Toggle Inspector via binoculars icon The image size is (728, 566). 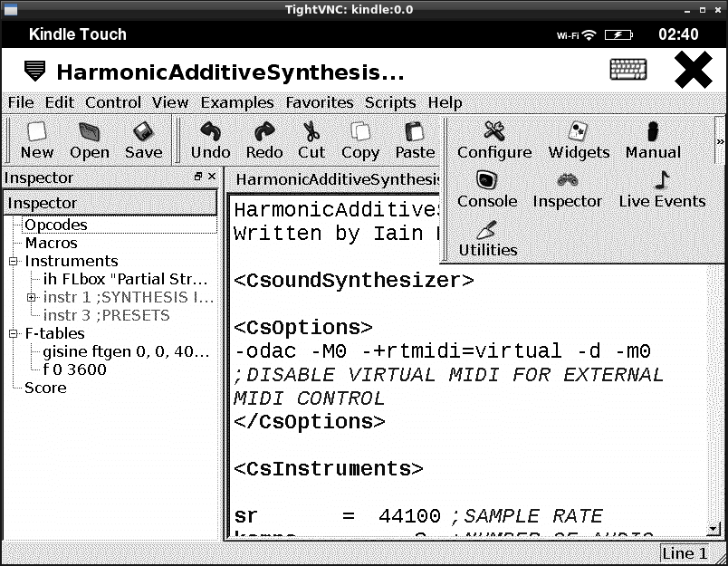pyautogui.click(x=567, y=190)
